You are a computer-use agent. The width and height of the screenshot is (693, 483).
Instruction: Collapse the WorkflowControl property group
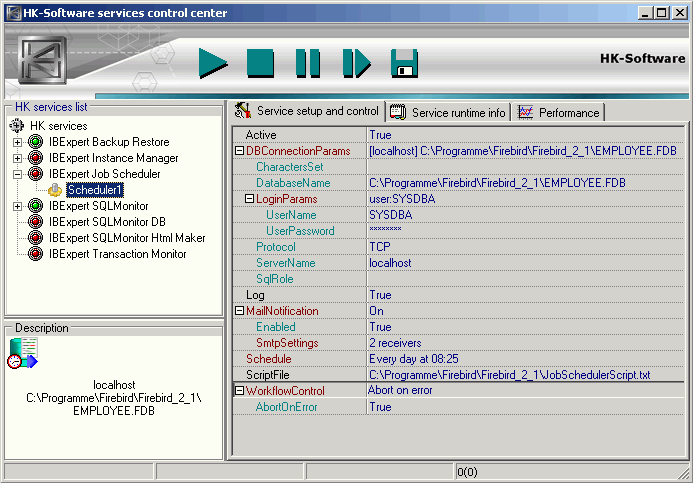(239, 390)
